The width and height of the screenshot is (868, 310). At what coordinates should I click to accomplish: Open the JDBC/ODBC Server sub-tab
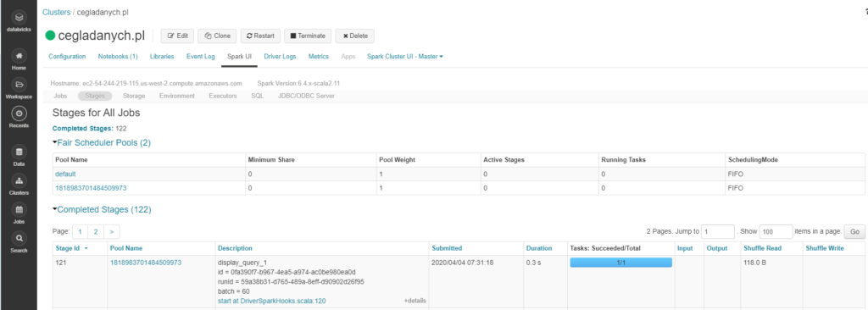tap(306, 96)
